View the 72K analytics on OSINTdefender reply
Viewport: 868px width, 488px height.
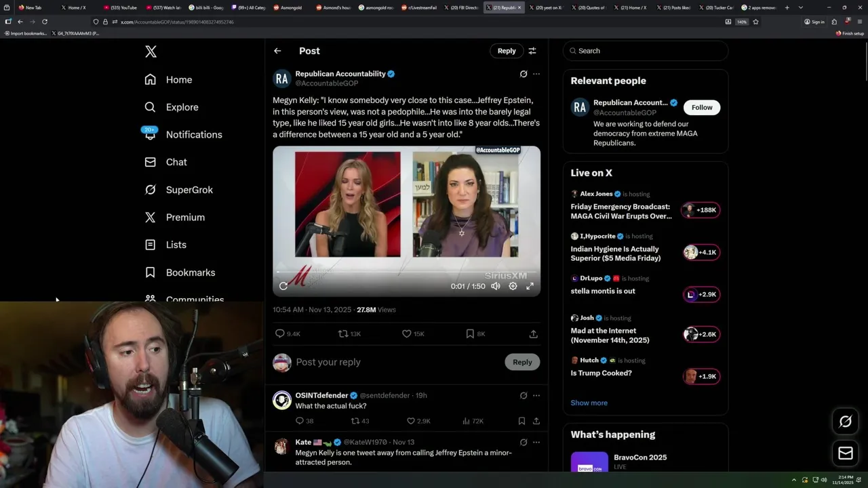[473, 421]
